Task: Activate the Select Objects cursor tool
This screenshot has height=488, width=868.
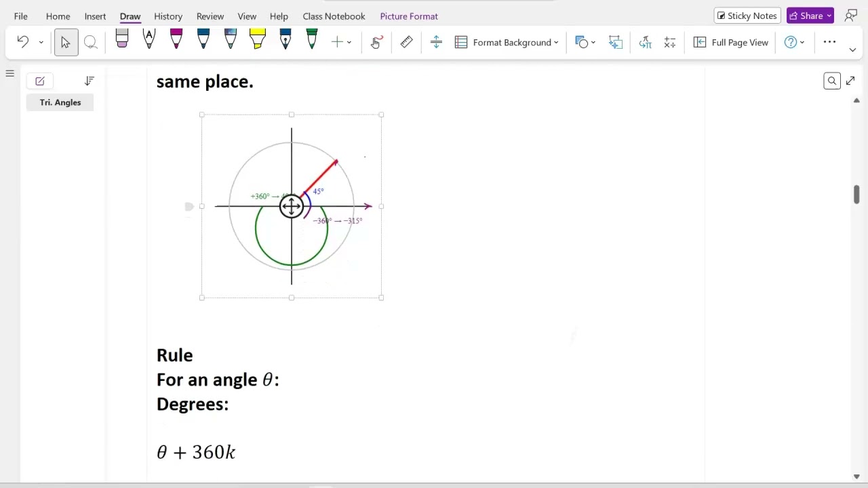Action: pyautogui.click(x=66, y=42)
